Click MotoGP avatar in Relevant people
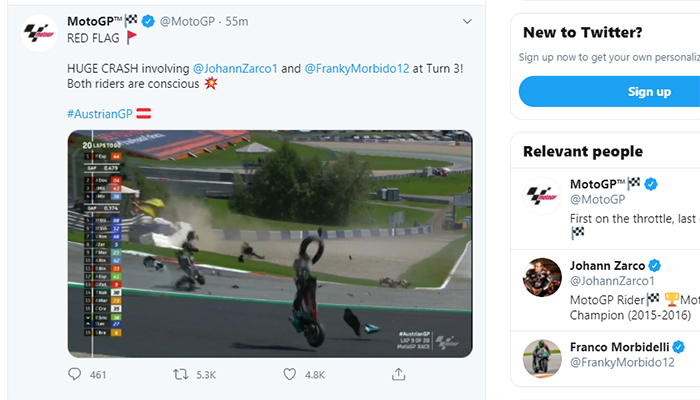Screen dimensions: 700x400 tap(542, 195)
